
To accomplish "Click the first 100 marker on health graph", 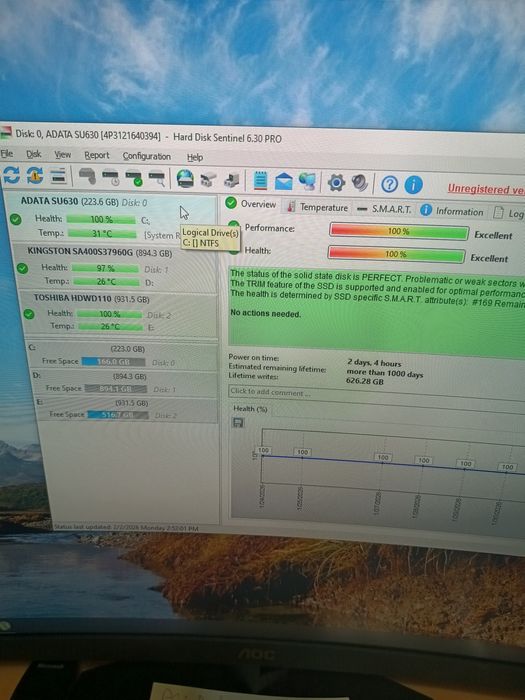I will (263, 450).
